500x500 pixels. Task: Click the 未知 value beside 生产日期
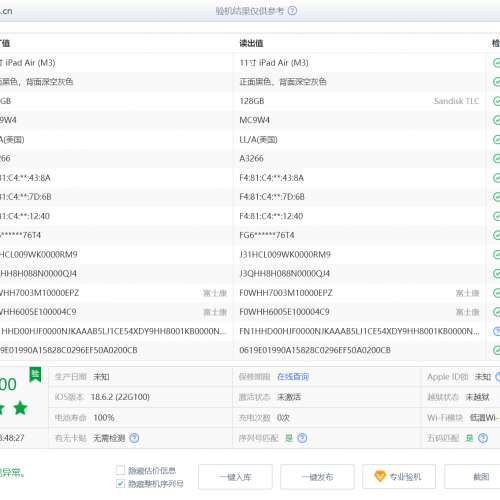(101, 377)
